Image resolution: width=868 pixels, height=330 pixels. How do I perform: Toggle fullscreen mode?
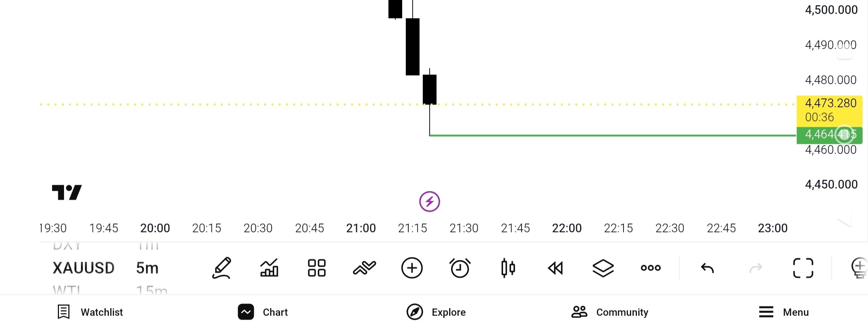tap(803, 268)
